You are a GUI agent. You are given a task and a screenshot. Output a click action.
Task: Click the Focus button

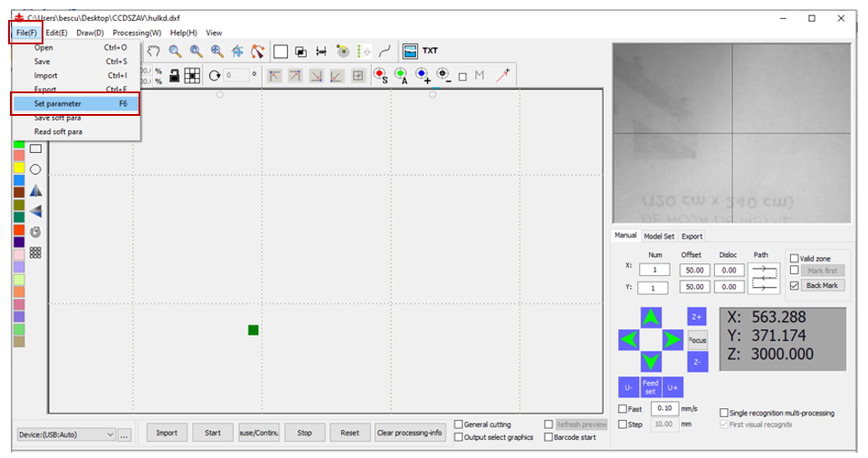point(698,340)
